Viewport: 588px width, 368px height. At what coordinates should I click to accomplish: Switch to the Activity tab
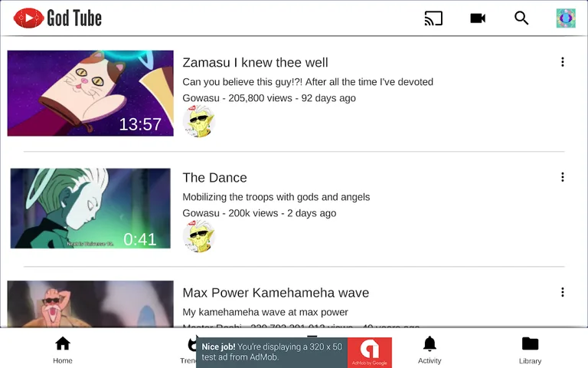pyautogui.click(x=430, y=350)
